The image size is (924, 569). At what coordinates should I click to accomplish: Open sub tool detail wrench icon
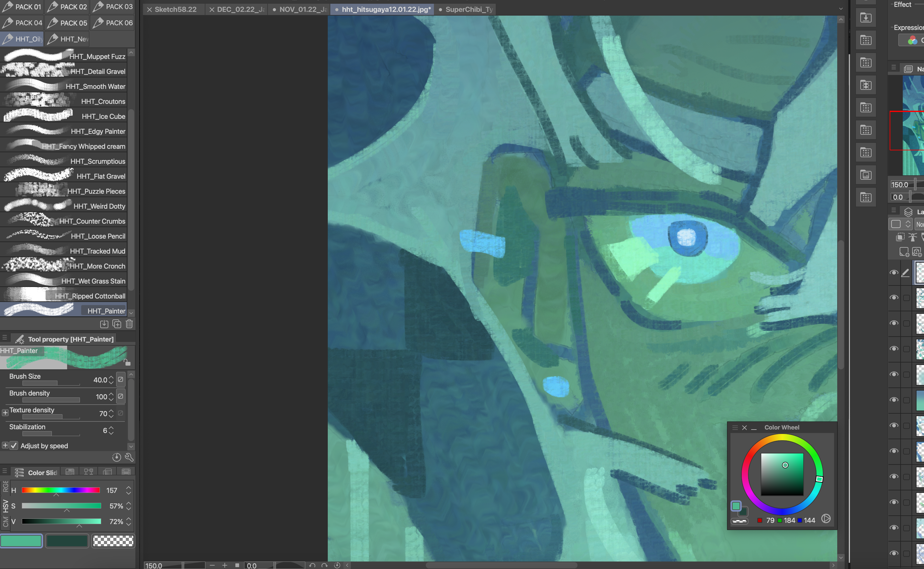click(x=129, y=457)
